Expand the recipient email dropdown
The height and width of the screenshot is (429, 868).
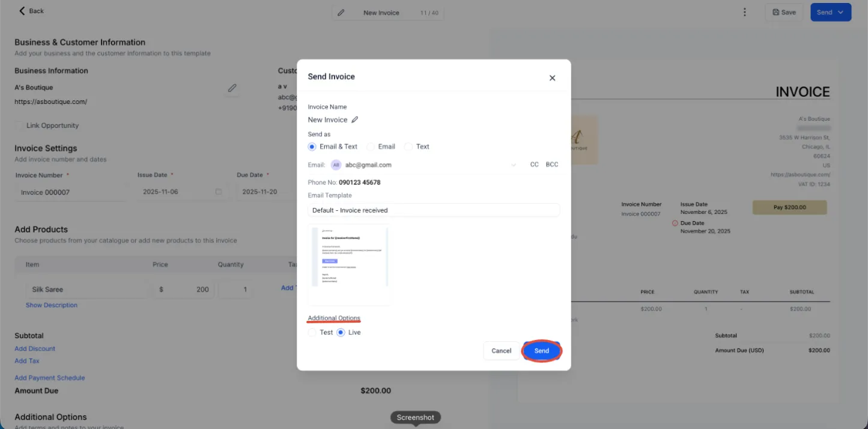click(x=514, y=165)
